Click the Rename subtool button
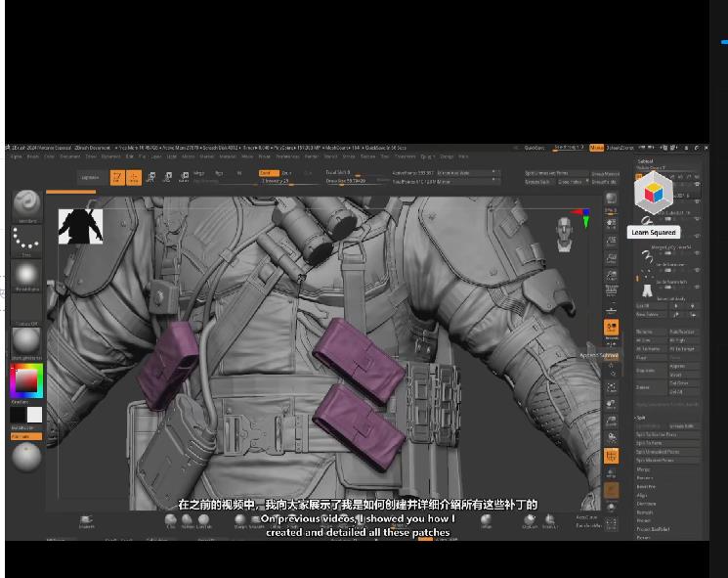The image size is (728, 578). point(647,333)
